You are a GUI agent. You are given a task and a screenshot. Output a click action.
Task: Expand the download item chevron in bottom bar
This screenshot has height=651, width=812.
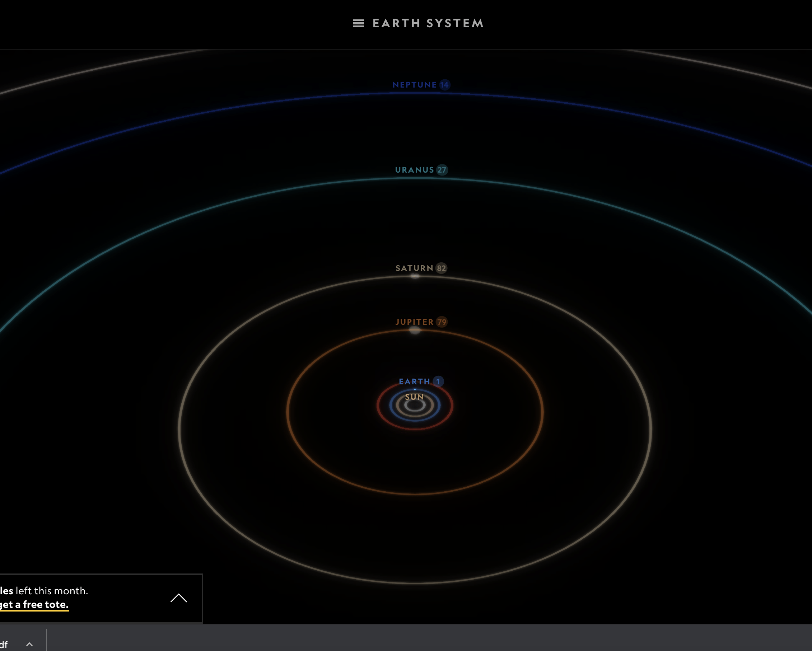pos(29,644)
